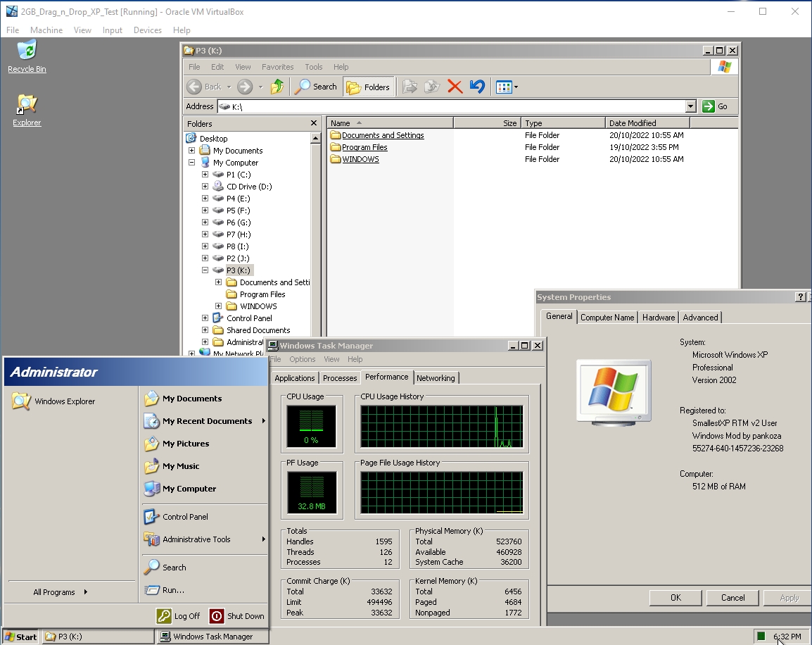This screenshot has height=645, width=812.
Task: Click the red Delete toolbar icon
Action: click(x=455, y=87)
